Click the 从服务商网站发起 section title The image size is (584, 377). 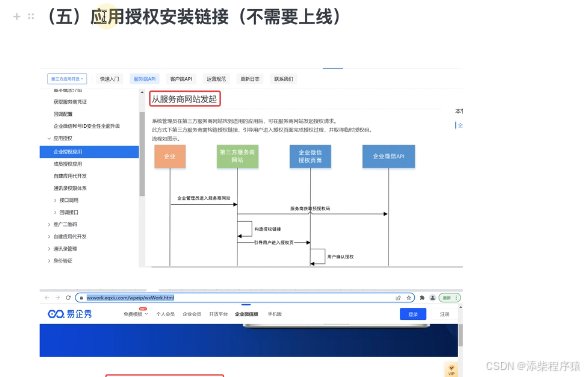coord(185,99)
